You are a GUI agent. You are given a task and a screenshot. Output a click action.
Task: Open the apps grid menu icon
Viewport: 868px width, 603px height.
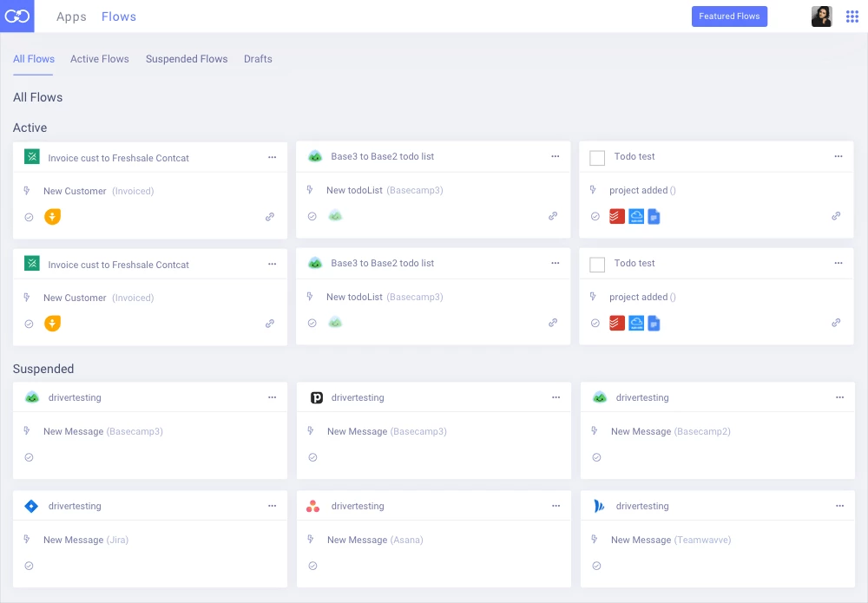pos(852,16)
